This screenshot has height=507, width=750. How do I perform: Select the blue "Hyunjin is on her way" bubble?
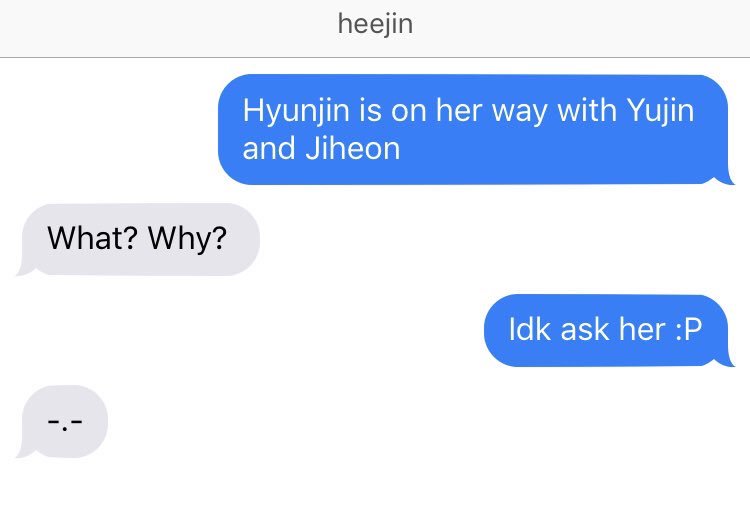pyautogui.click(x=476, y=129)
